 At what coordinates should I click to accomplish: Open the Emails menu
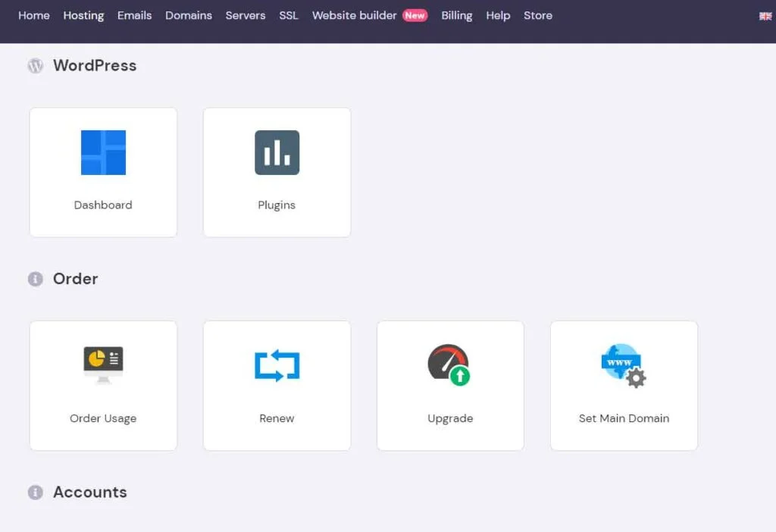click(x=135, y=15)
